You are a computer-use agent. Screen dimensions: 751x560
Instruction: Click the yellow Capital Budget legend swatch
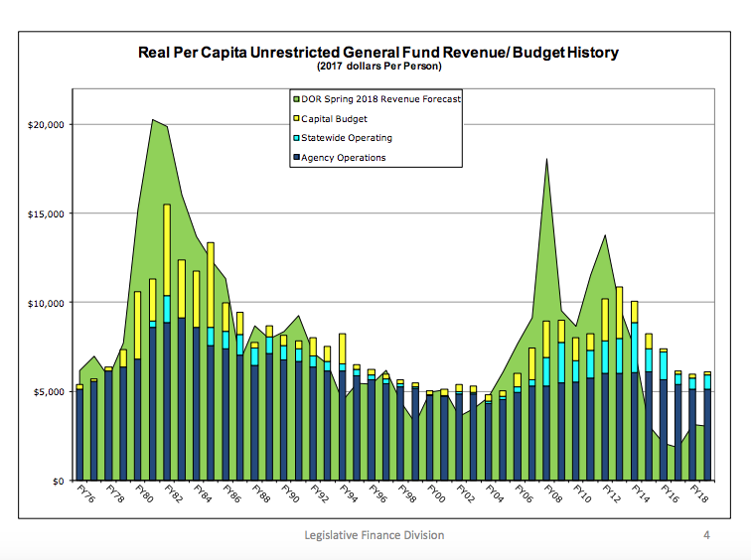tap(296, 118)
